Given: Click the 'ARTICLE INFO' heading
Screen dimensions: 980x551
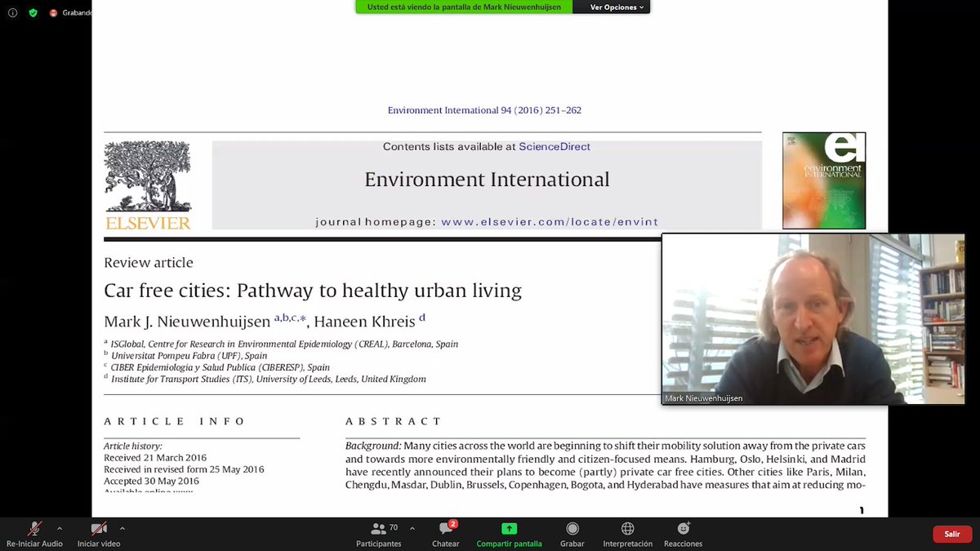Looking at the screenshot, I should click(x=175, y=421).
